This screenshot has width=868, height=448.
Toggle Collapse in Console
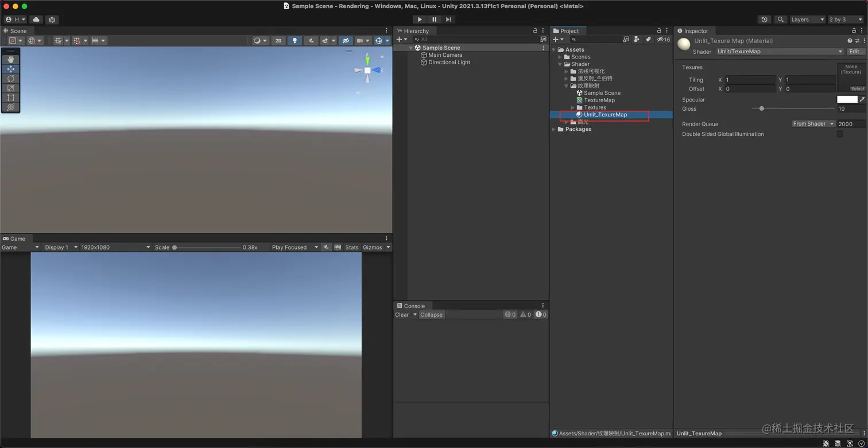(x=431, y=314)
